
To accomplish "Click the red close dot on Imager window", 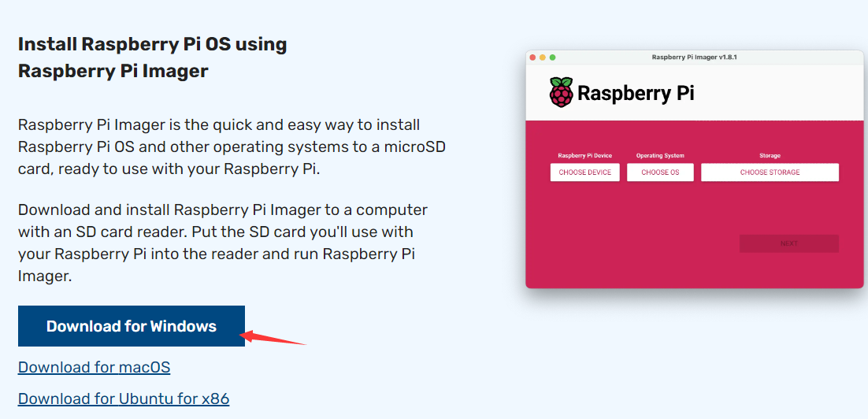I will point(533,57).
